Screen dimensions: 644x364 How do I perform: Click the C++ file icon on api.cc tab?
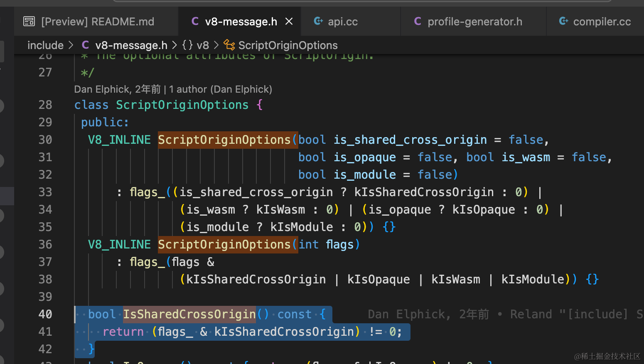[x=318, y=21]
